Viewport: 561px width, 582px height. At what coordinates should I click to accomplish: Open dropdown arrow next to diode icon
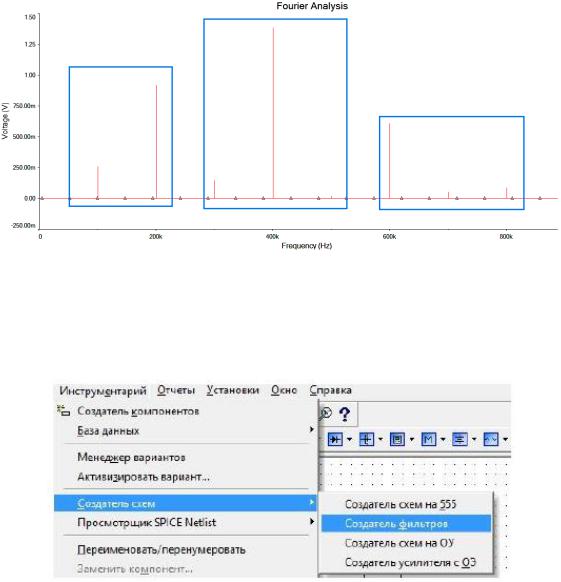(x=349, y=439)
